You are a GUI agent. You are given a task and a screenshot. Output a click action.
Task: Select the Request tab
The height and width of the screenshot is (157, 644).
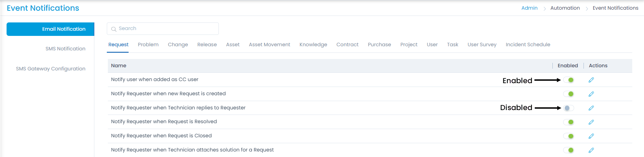point(118,45)
